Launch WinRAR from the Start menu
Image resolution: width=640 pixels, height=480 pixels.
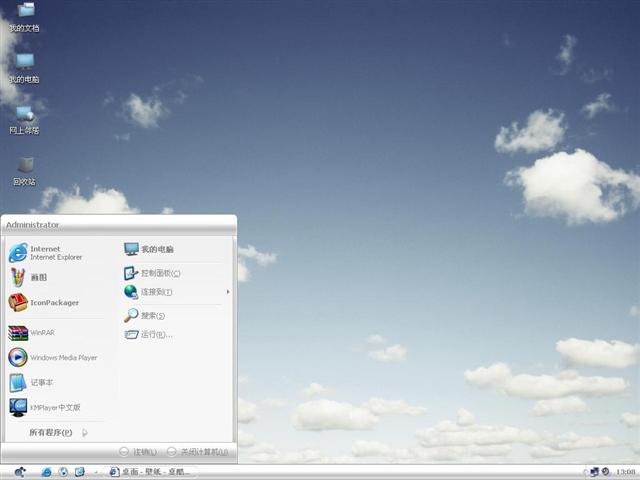pos(40,332)
